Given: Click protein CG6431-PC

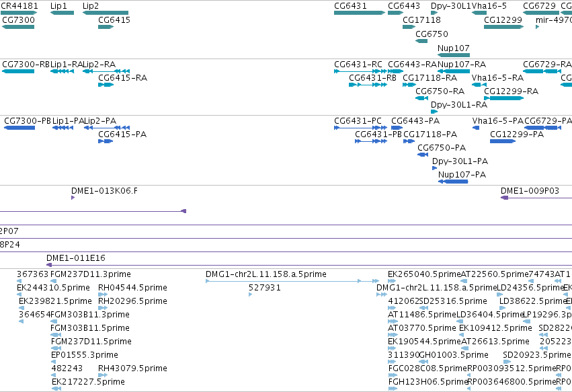Looking at the screenshot, I should point(358,121).
